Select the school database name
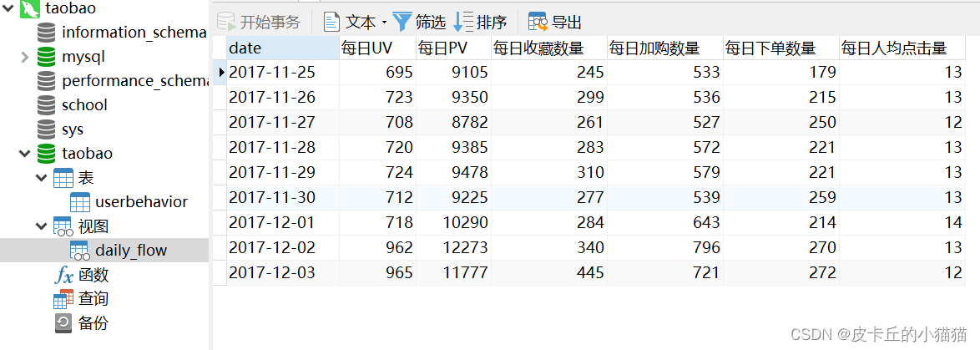Screen dimensions: 980x350 84,105
